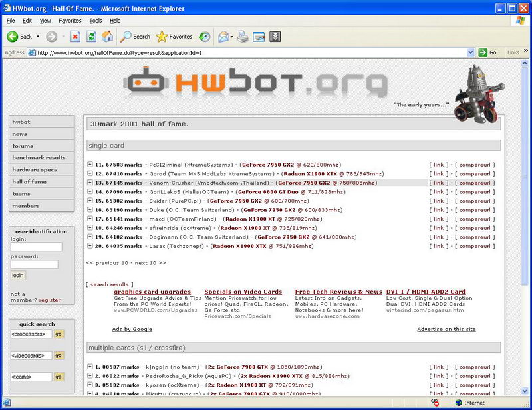532x410 pixels.
Task: Click the IE page icon in address bar
Action: (32, 52)
